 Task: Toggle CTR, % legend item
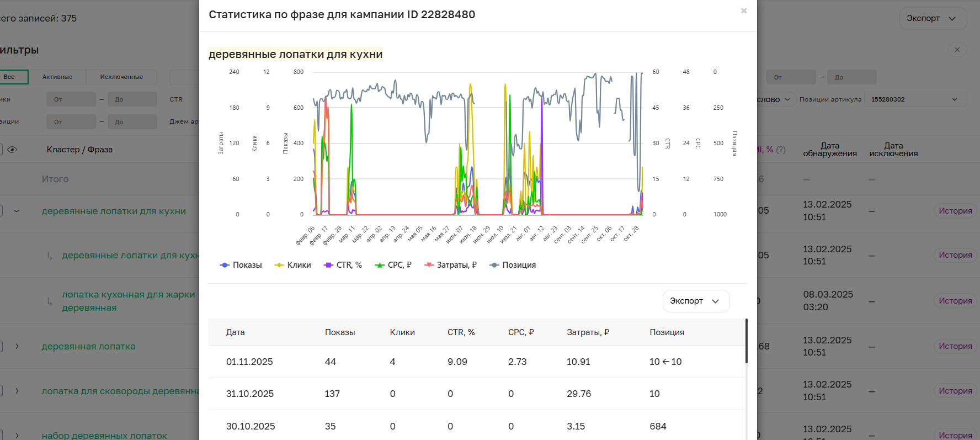click(343, 265)
